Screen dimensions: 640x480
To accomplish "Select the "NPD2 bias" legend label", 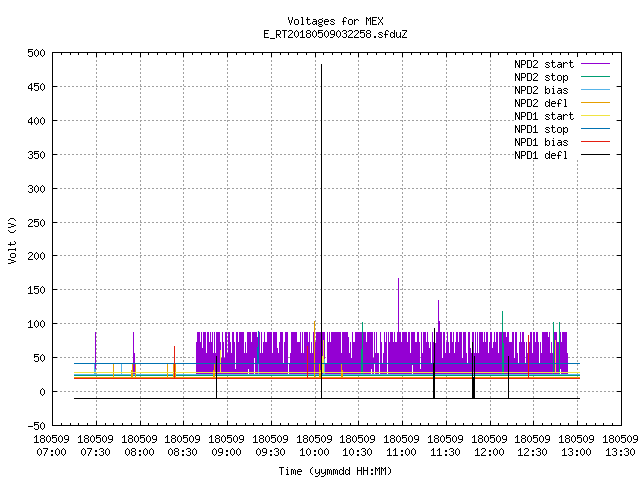I will click(541, 90).
